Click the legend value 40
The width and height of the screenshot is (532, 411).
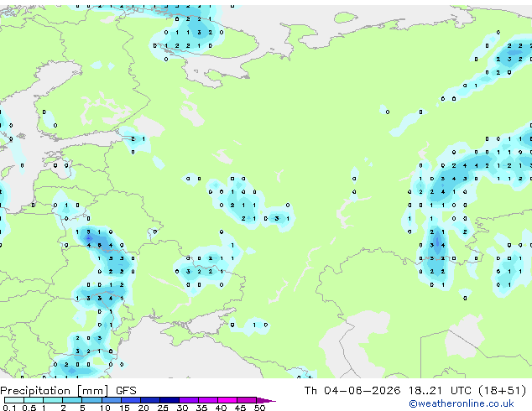(x=222, y=408)
